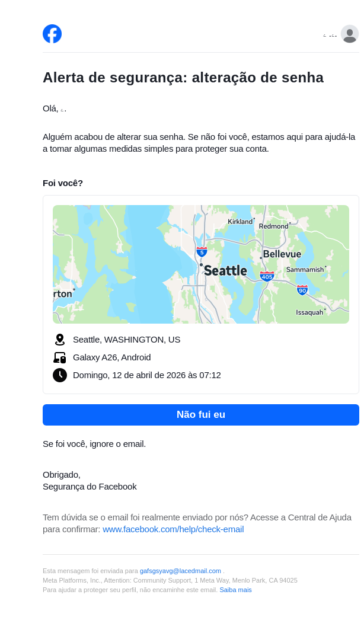Click the "Alerta de segurança" heading
This screenshot has height=617, width=364.
click(x=183, y=78)
